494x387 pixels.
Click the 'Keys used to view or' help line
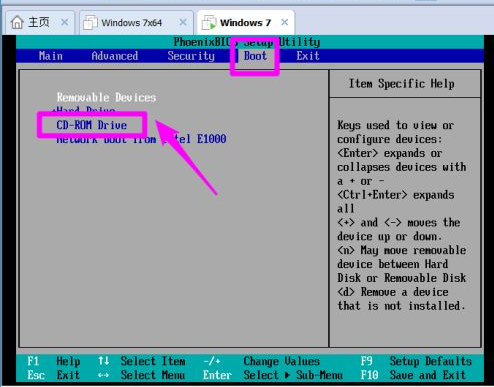point(395,125)
